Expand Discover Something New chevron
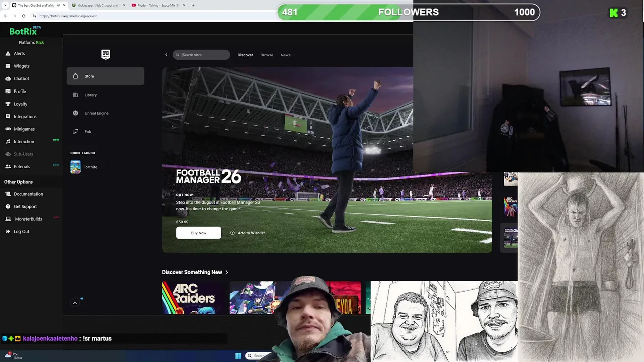Screen dimensions: 644x362 [227, 272]
